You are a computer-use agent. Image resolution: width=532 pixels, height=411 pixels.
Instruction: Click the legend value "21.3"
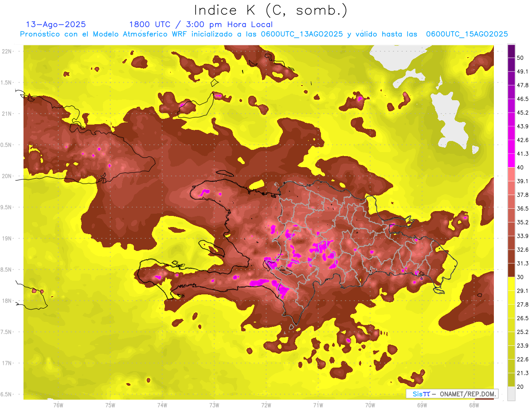tap(522, 373)
